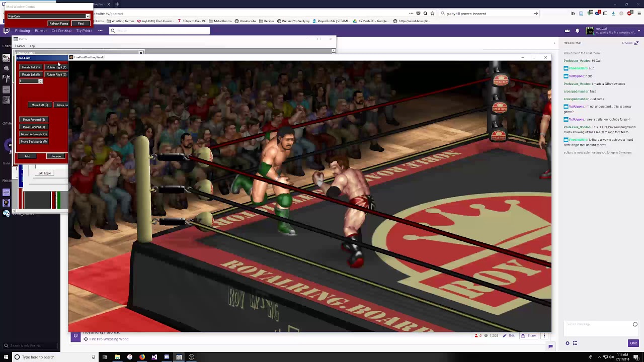Viewport: 644px width, 362px height.
Task: Close the Entrance Attire sub-window
Action: (141, 52)
